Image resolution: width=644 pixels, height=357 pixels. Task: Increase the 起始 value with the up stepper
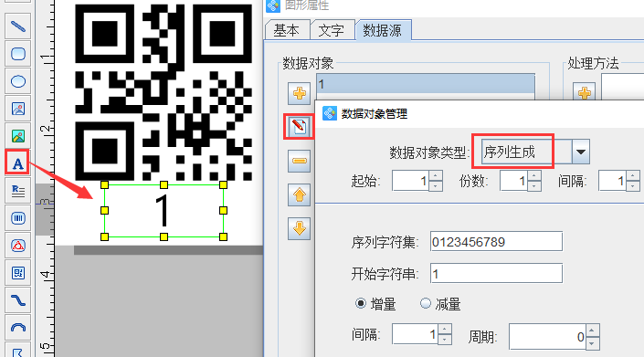pos(436,175)
